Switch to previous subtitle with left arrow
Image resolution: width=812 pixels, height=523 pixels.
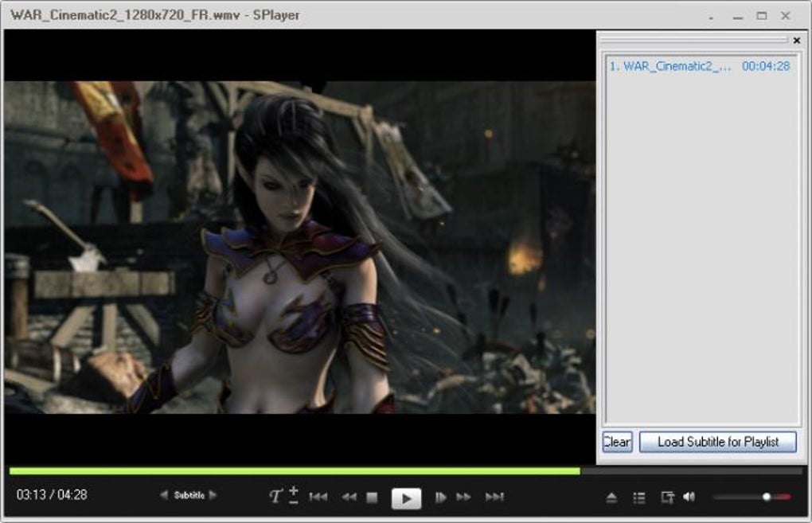[x=164, y=495]
